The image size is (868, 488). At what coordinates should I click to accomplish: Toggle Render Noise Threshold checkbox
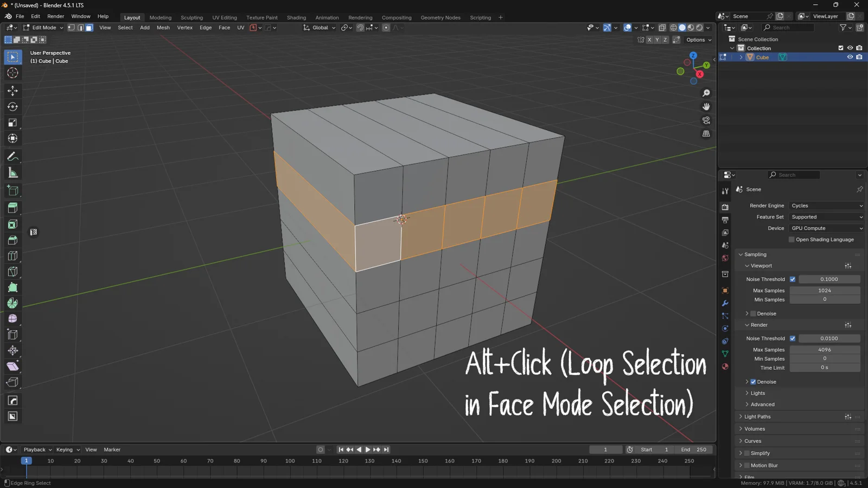793,338
